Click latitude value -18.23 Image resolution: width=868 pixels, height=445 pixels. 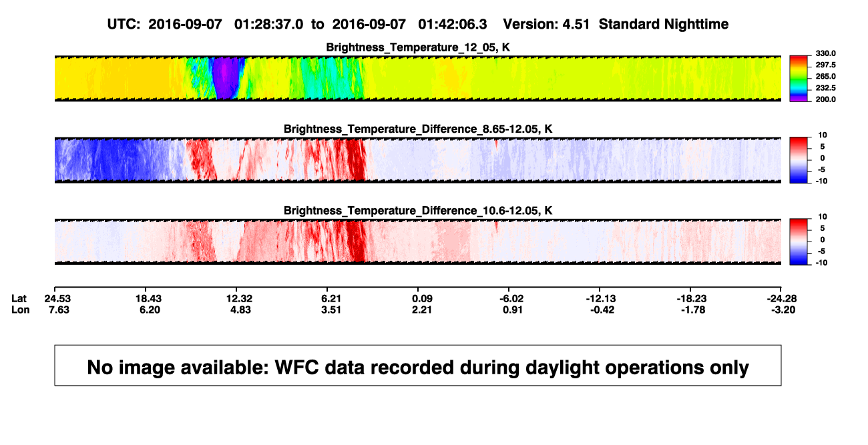click(691, 298)
